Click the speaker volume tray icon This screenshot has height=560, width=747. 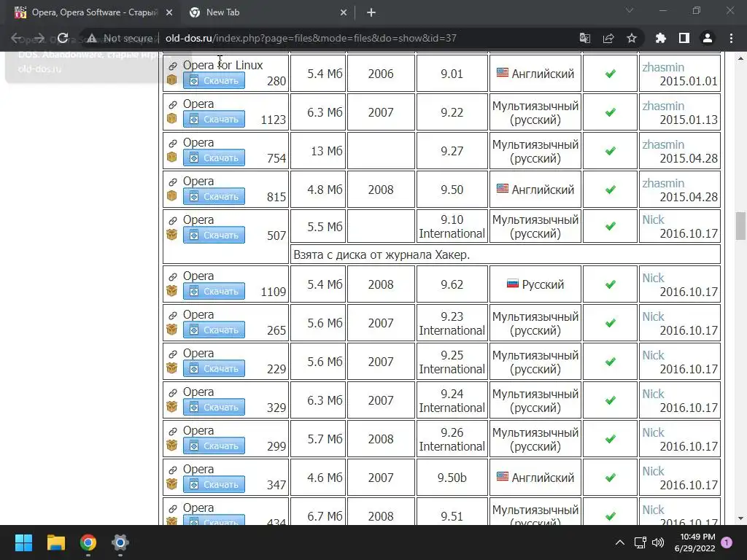pos(658,542)
